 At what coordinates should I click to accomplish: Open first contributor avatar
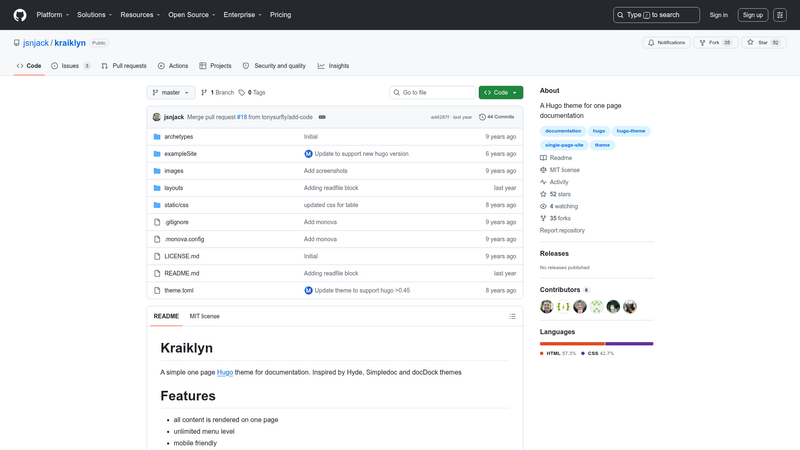click(x=546, y=307)
